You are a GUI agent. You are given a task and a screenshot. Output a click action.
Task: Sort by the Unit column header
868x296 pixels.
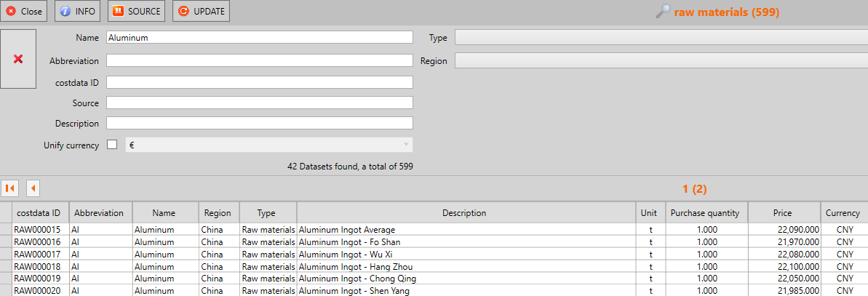pyautogui.click(x=649, y=213)
